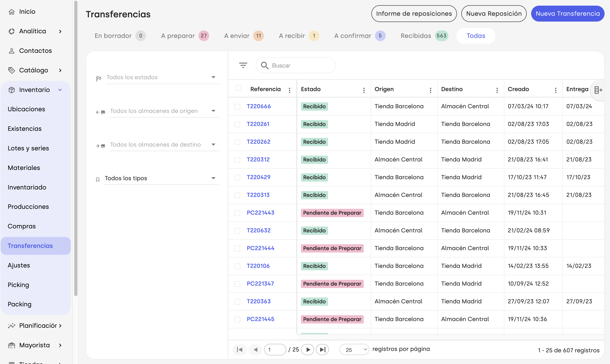Open transfer PC221444 link
This screenshot has height=364, width=610.
[260, 248]
